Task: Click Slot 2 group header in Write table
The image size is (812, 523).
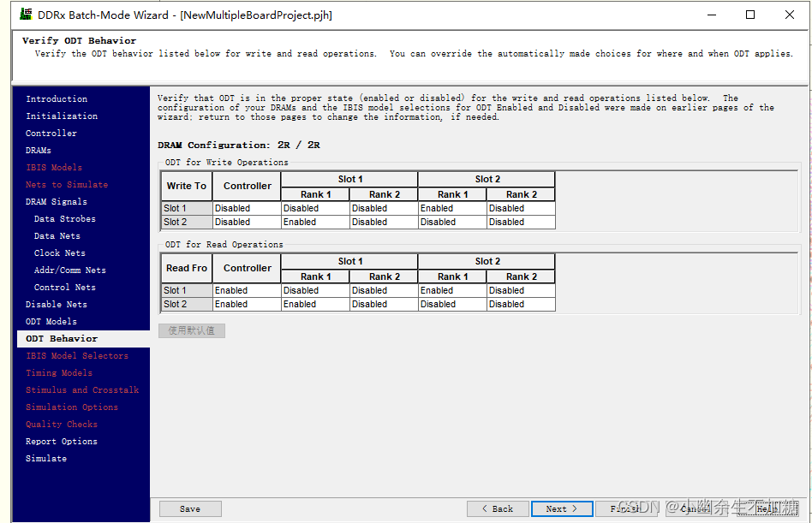Action: pyautogui.click(x=487, y=179)
